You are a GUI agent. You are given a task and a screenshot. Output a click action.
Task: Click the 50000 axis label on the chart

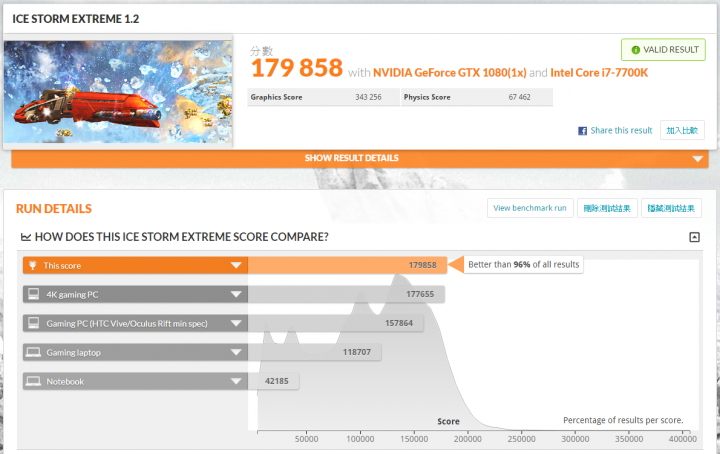[x=306, y=439]
